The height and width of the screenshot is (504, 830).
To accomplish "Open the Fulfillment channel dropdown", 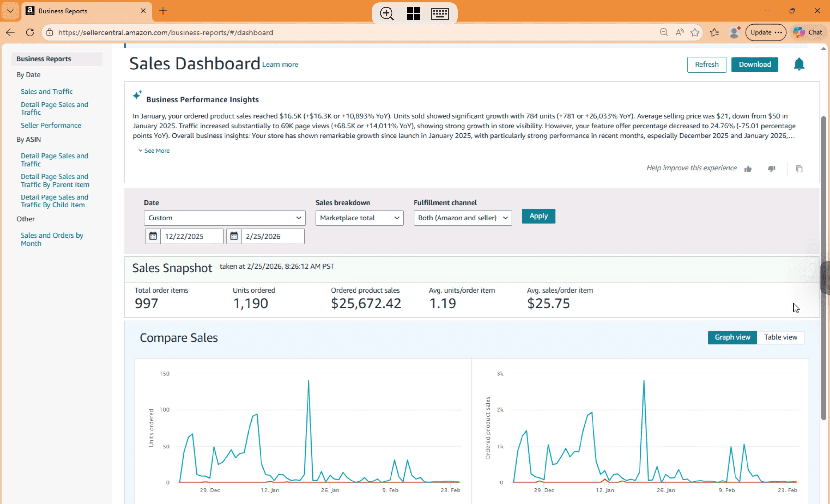I will click(462, 218).
